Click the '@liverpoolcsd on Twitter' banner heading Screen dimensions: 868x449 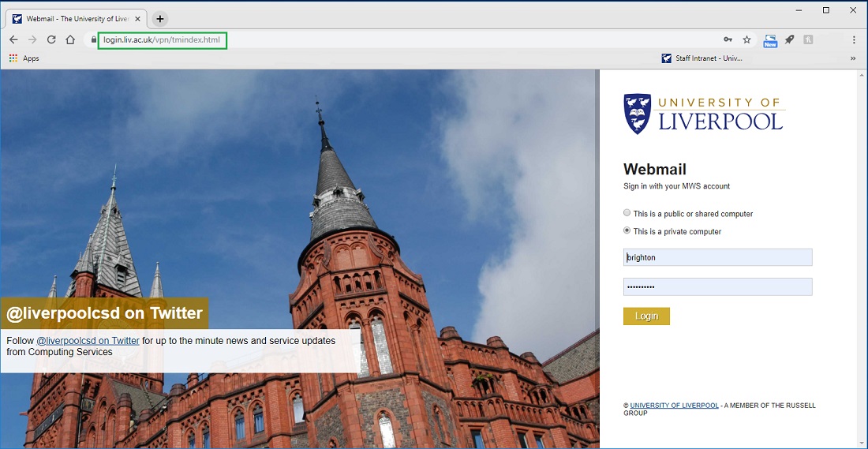coord(105,313)
